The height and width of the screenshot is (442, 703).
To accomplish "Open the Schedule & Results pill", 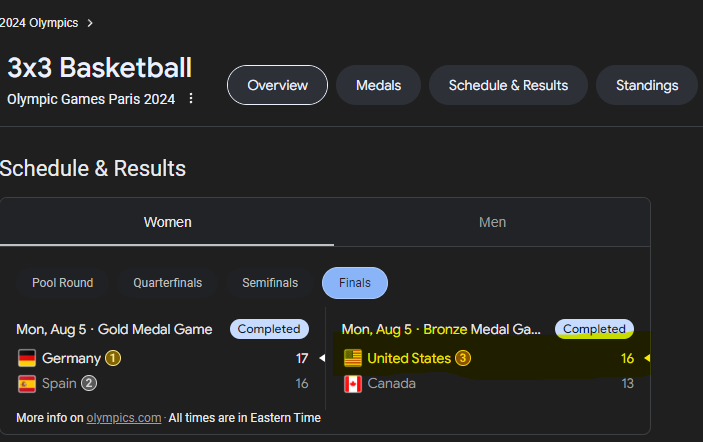I will [508, 85].
